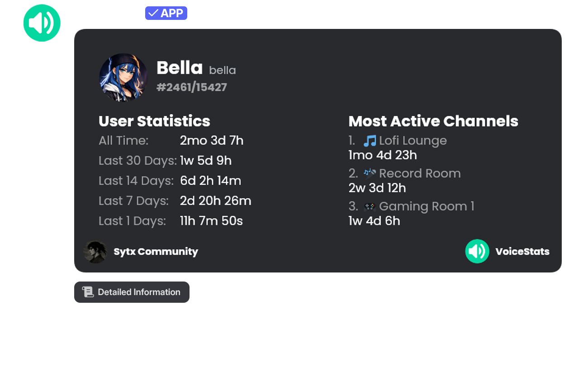Open the Detailed Information button
The width and height of the screenshot is (588, 385).
tap(132, 292)
